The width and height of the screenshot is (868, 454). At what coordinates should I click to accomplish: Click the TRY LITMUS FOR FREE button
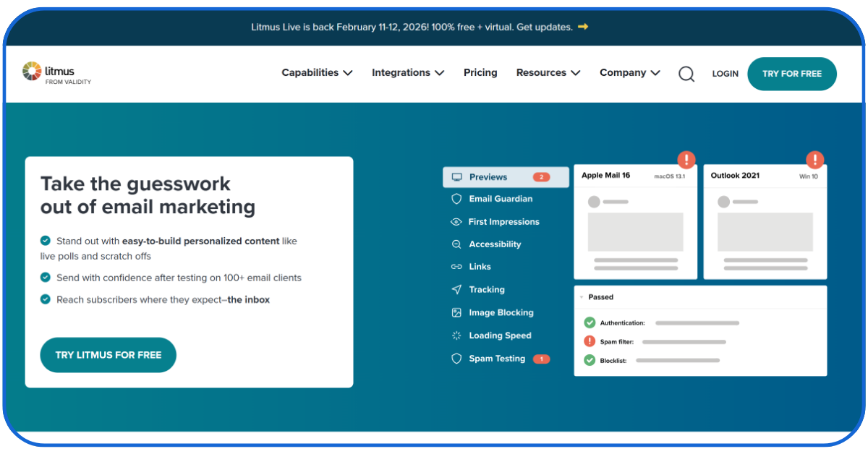click(x=109, y=355)
